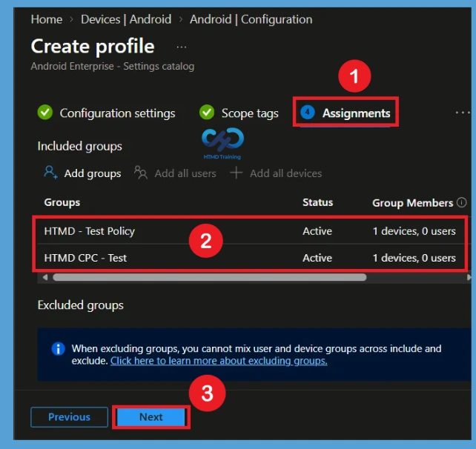The width and height of the screenshot is (476, 449).
Task: Show more wizard steps via the ellipsis
Action: pos(463,113)
